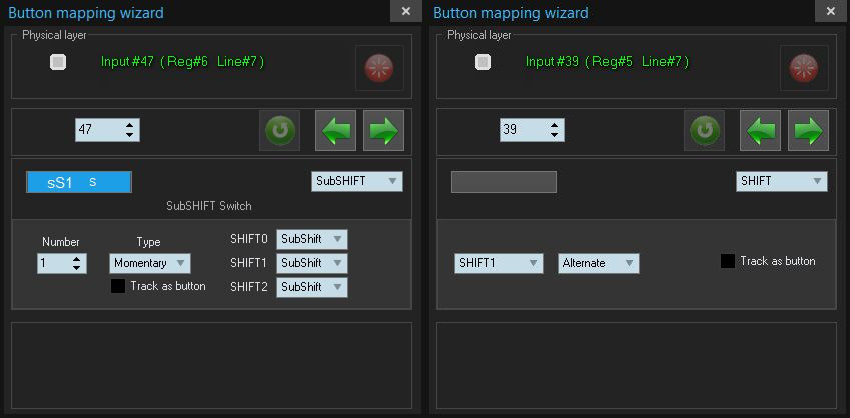
Task: Click the red detect button for Input #47
Action: pyautogui.click(x=379, y=68)
